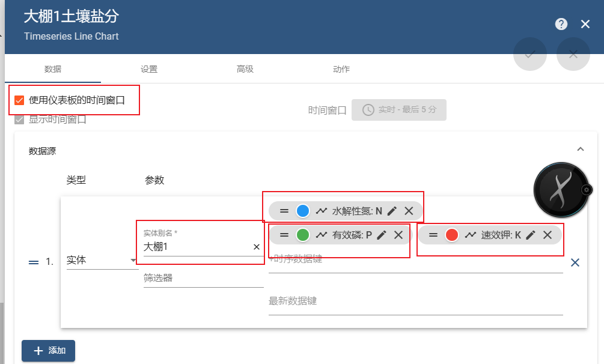Click line chart icon on 水解性氮: N chip
The height and width of the screenshot is (364, 604).
click(x=322, y=211)
